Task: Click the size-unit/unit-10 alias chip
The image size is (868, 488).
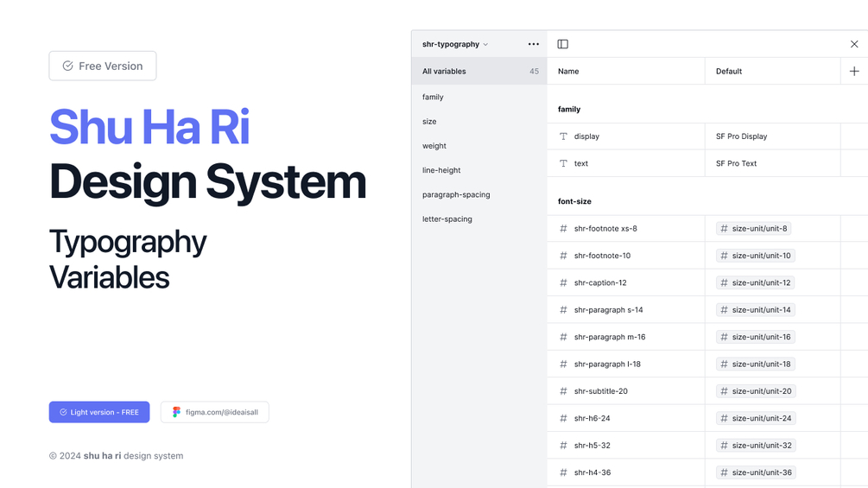Action: [756, 256]
